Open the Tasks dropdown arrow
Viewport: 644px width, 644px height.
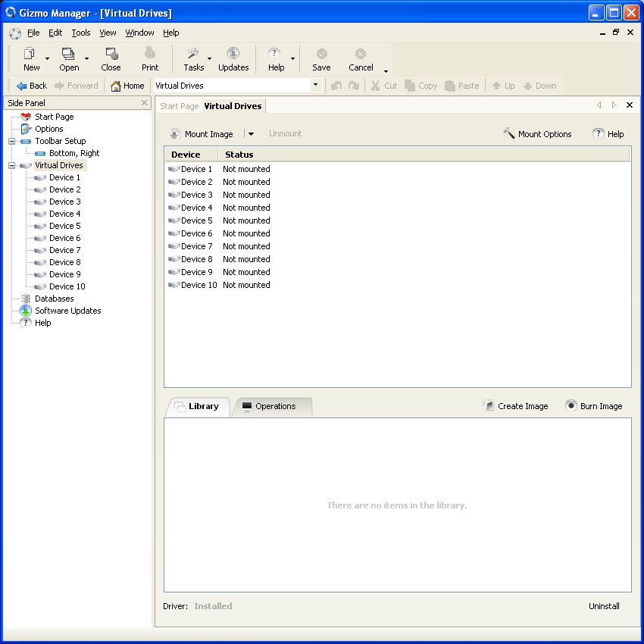(209, 59)
